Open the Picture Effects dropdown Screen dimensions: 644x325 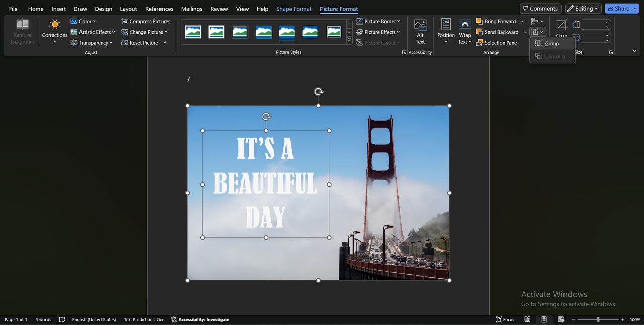378,32
